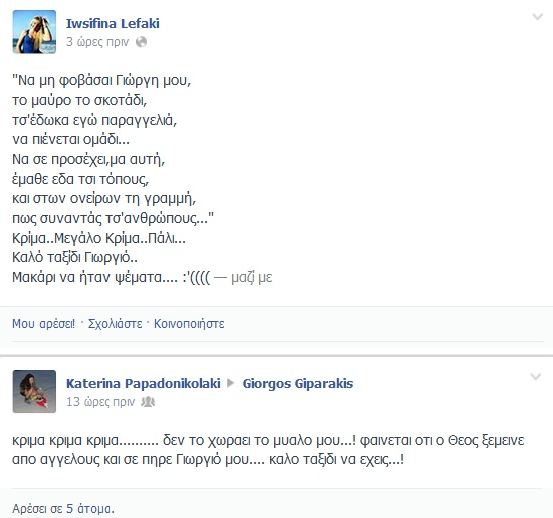553x518 pixels.
Task: Click the Iwsifina Lefaki name link
Action: (113, 23)
